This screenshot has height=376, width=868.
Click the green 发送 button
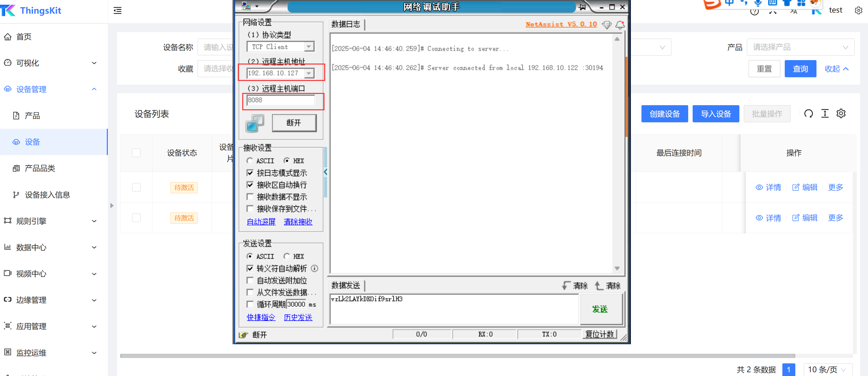point(600,309)
